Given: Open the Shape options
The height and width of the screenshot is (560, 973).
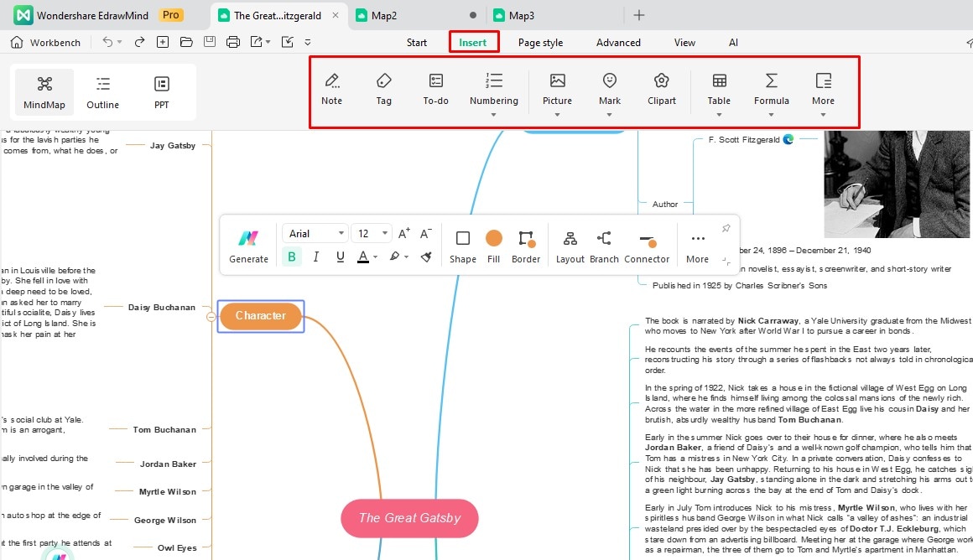Looking at the screenshot, I should 463,246.
